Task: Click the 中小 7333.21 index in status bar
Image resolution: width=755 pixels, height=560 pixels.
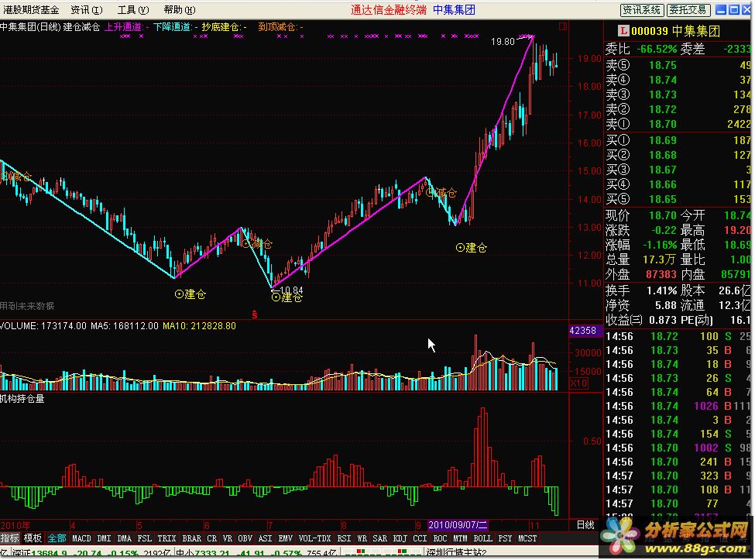Action: point(204,554)
